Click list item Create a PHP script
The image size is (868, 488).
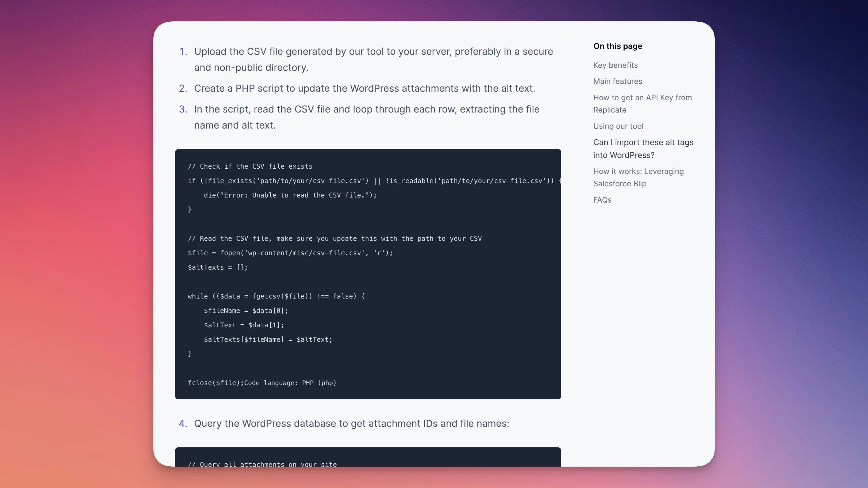pyautogui.click(x=364, y=88)
